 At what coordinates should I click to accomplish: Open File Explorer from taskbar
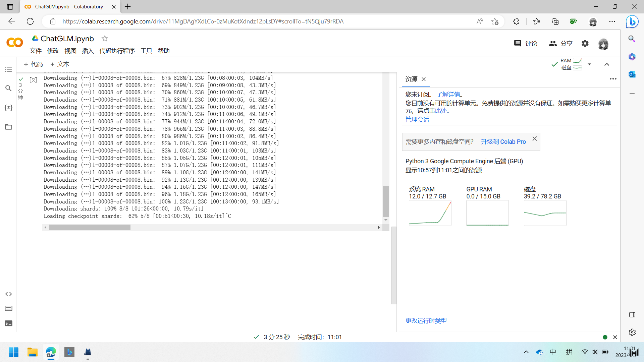(x=32, y=352)
